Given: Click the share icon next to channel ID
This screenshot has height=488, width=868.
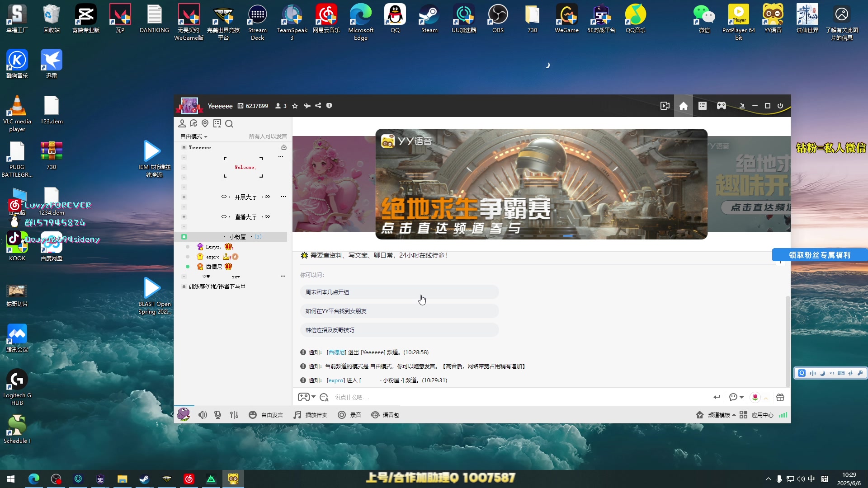Looking at the screenshot, I should pos(318,106).
